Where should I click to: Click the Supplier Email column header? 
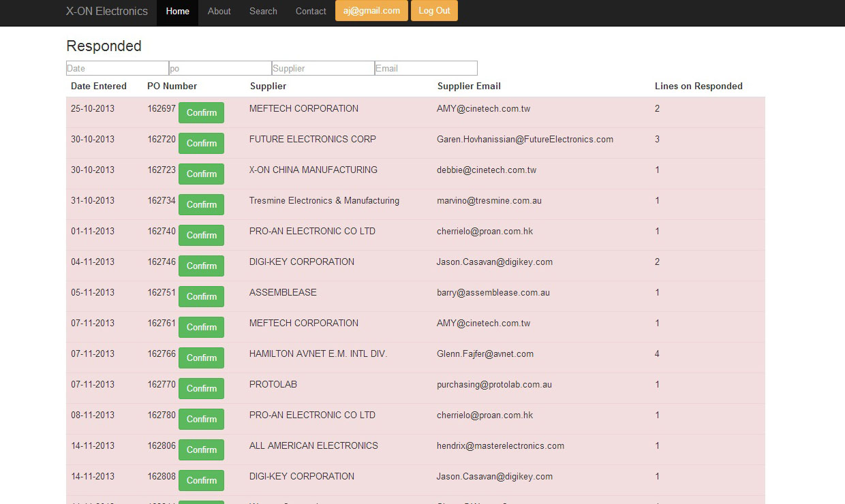(x=469, y=86)
